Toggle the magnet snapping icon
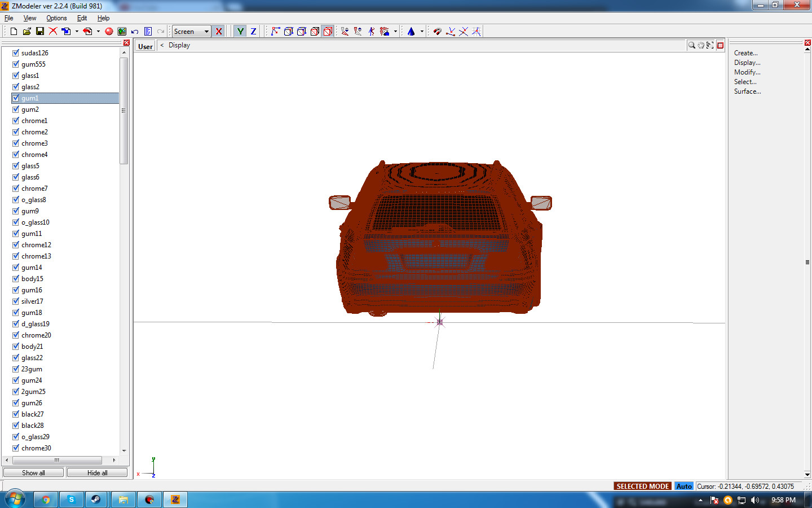This screenshot has width=812, height=508. (437, 32)
